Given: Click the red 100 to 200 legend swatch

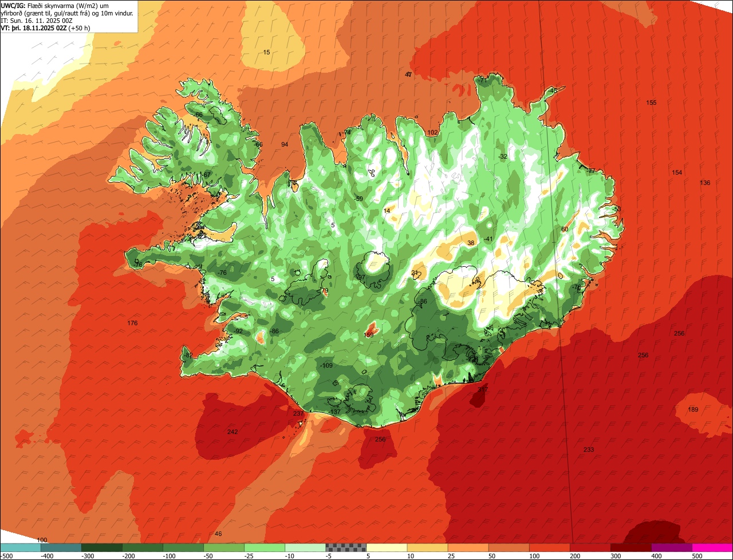Looking at the screenshot, I should pos(549,547).
